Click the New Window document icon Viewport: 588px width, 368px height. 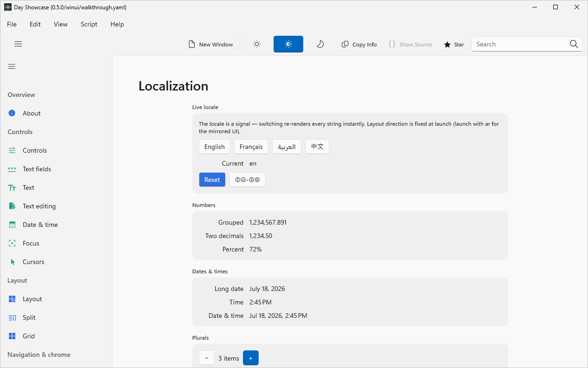click(x=192, y=44)
